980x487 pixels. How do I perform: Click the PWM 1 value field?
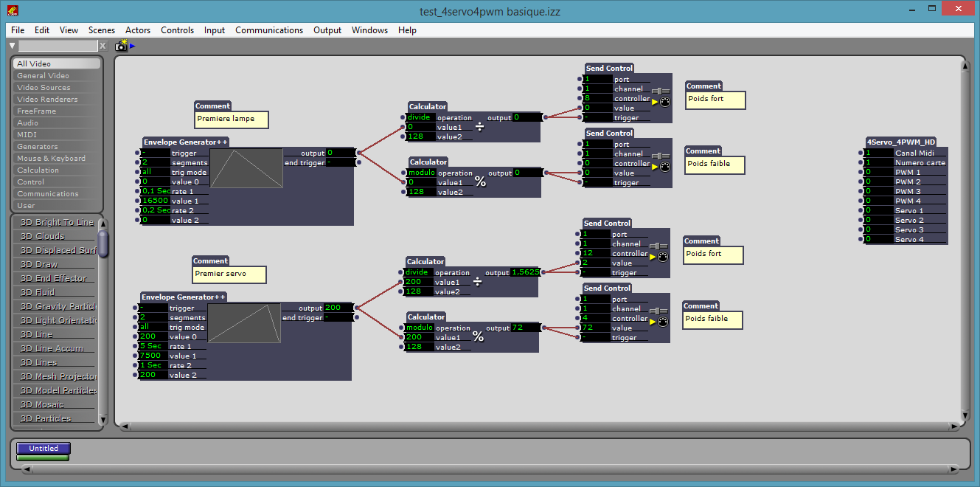878,172
